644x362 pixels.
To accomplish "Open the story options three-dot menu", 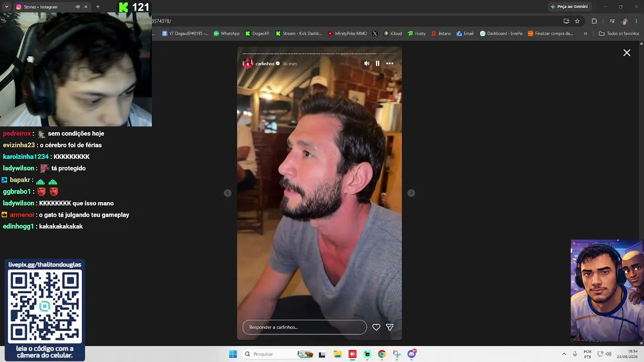I will point(389,63).
